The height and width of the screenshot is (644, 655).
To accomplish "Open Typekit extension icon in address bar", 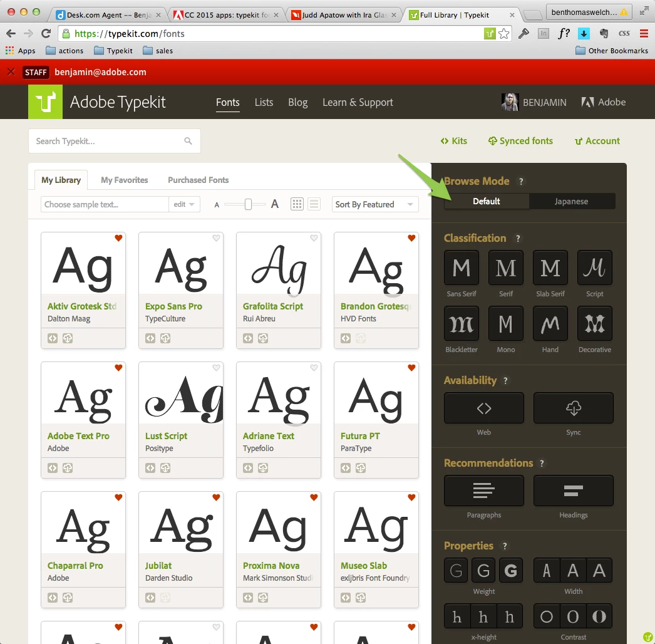I will click(489, 33).
